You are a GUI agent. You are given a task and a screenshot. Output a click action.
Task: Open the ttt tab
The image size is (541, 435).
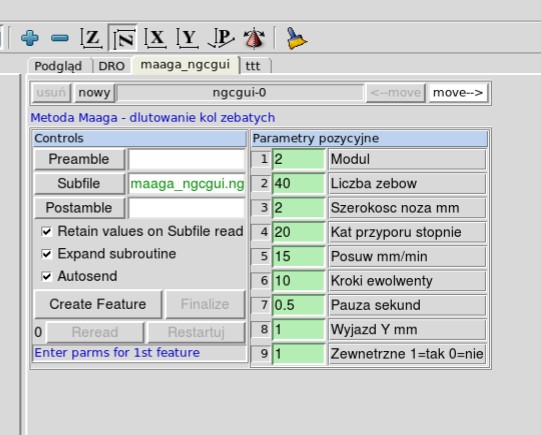point(253,66)
